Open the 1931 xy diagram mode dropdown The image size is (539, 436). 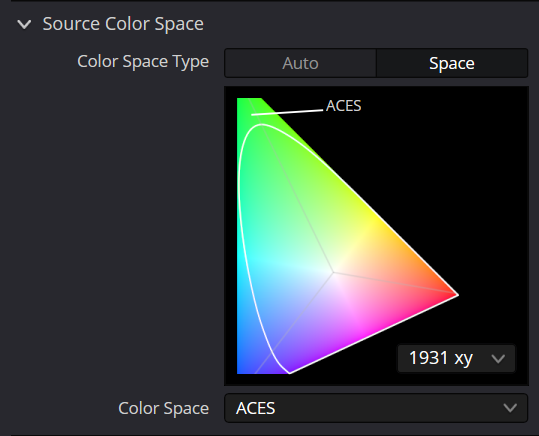456,358
